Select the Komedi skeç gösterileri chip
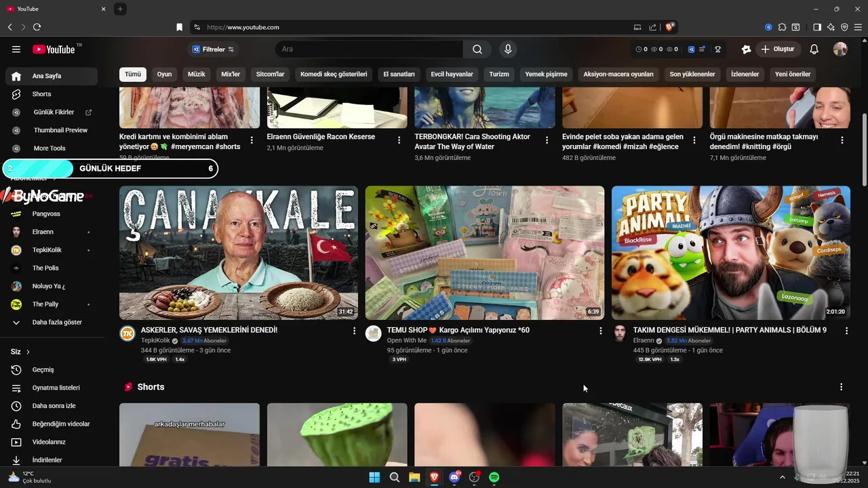Screen dimensions: 868x488 (x=334, y=75)
